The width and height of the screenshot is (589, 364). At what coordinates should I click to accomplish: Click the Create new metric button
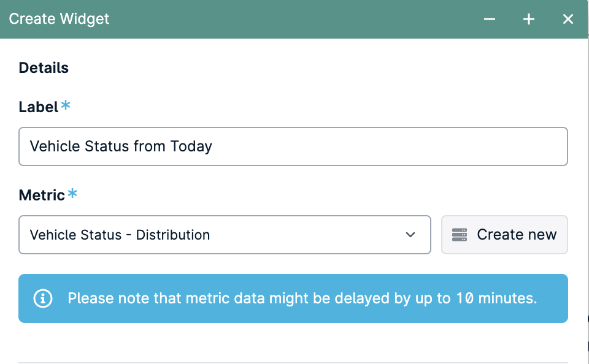coord(504,235)
